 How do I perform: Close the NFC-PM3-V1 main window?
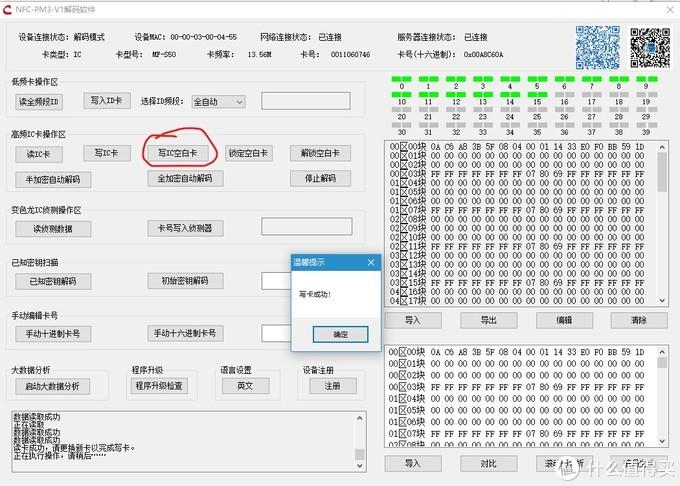pyautogui.click(x=670, y=10)
